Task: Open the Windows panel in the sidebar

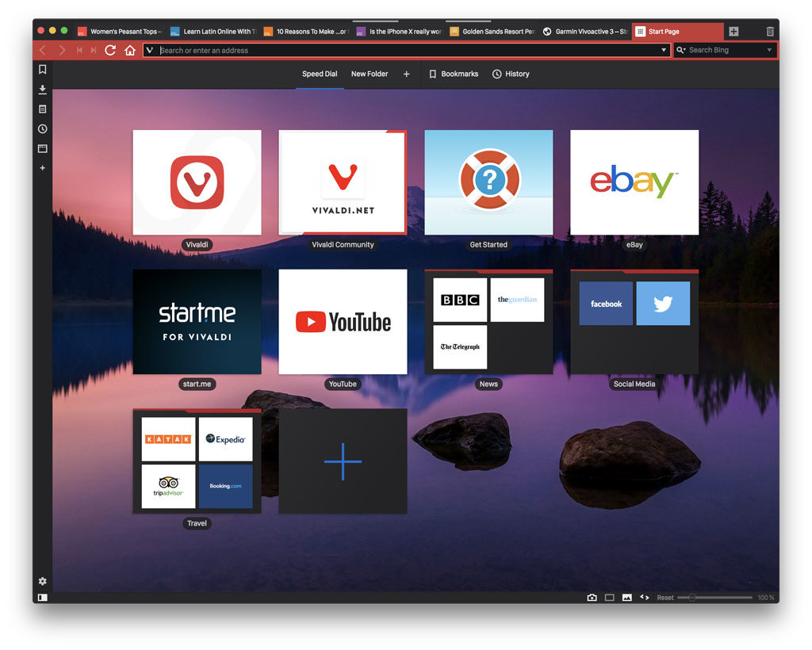Action: pyautogui.click(x=42, y=148)
